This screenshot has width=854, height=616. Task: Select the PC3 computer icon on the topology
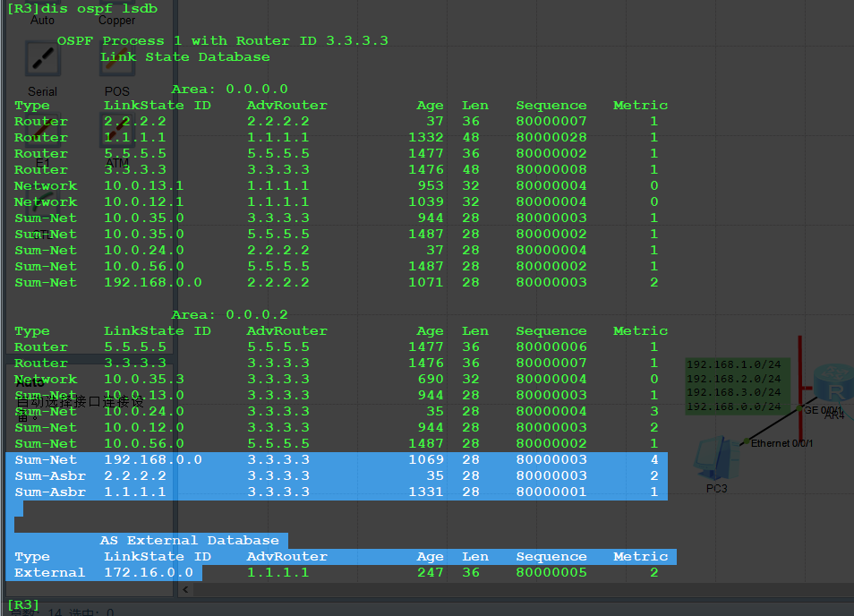[716, 458]
